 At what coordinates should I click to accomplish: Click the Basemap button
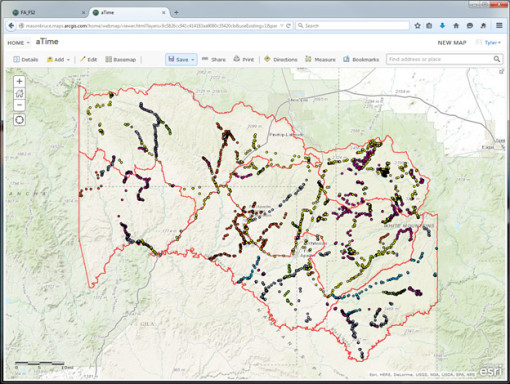tap(121, 60)
